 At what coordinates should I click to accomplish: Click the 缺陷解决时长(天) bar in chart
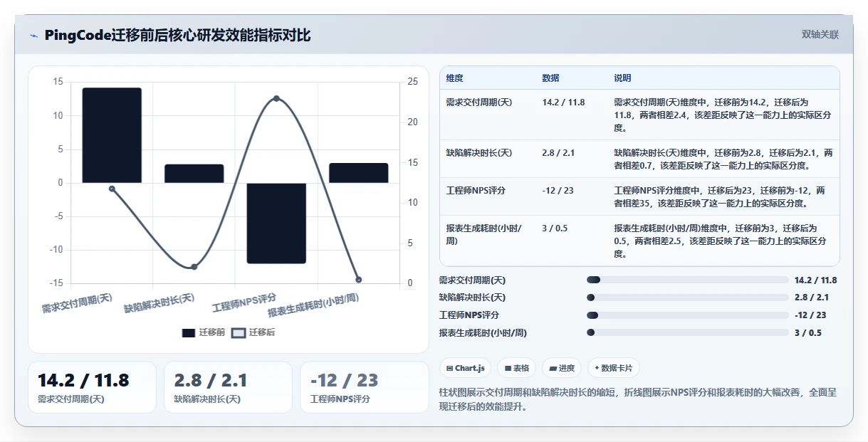(x=194, y=174)
